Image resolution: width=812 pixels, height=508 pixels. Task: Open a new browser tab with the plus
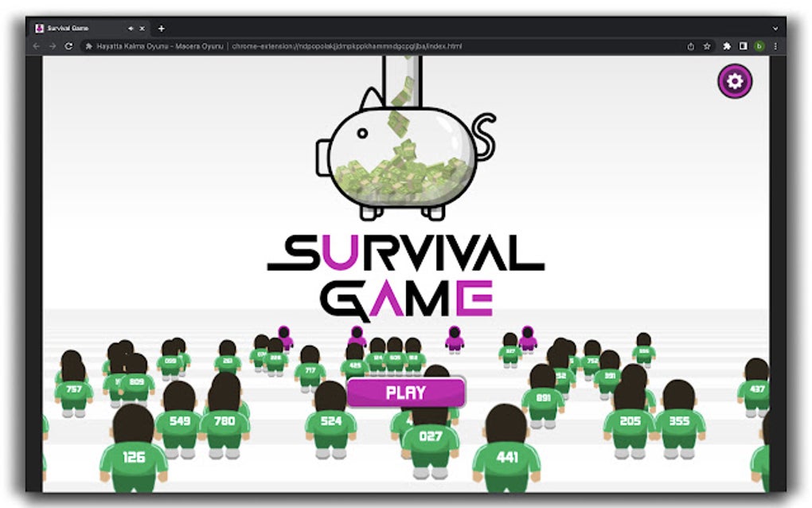160,28
